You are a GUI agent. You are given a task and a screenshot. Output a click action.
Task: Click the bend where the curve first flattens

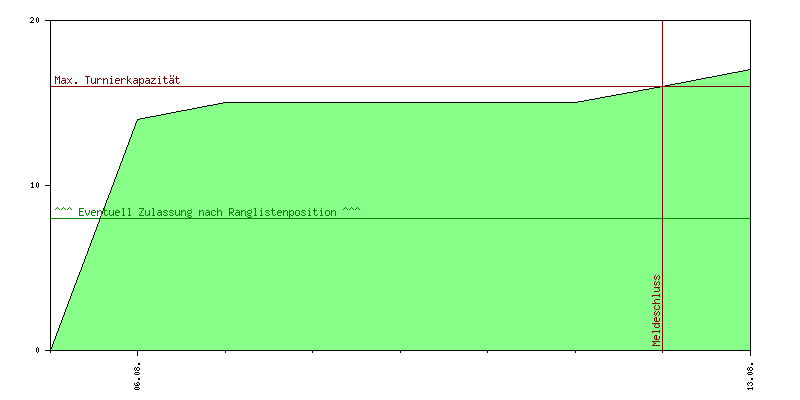[x=225, y=102]
